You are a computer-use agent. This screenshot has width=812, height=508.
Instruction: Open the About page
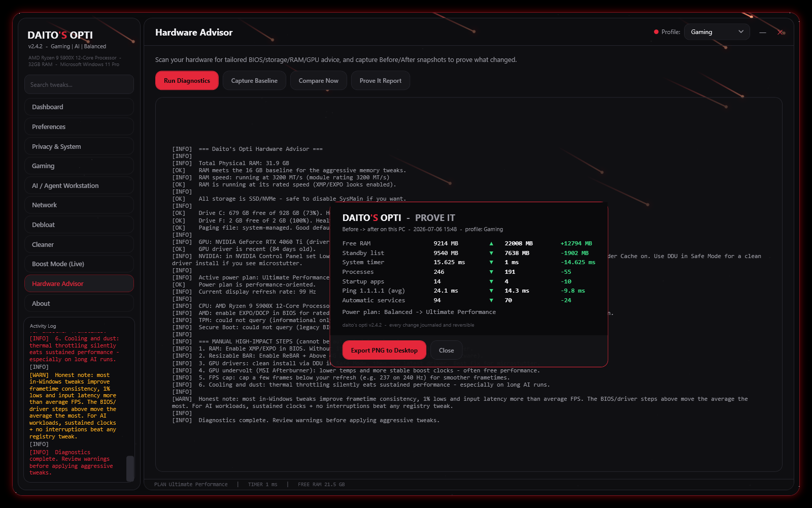pyautogui.click(x=79, y=304)
